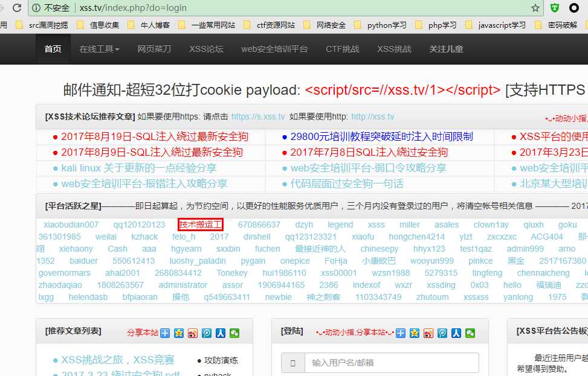This screenshot has height=376, width=588.
Task: Open user governormars profile link
Action: (64, 273)
